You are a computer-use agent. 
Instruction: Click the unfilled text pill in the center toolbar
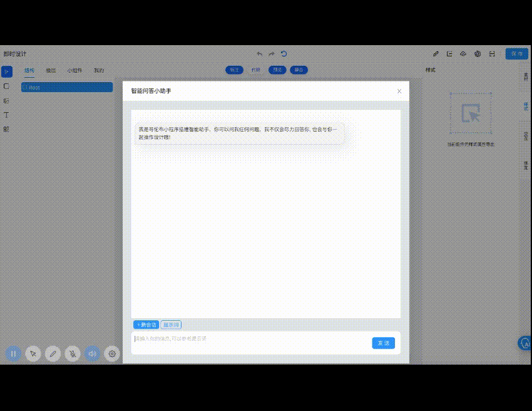pos(256,70)
